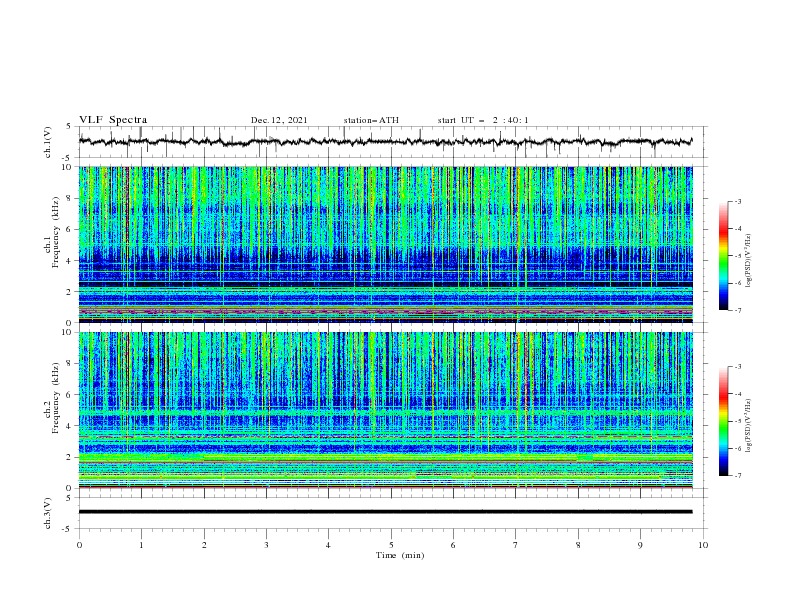Click the ch.2 frequency axis "10" tick label
Screen dimensions: 792x612
click(68, 332)
